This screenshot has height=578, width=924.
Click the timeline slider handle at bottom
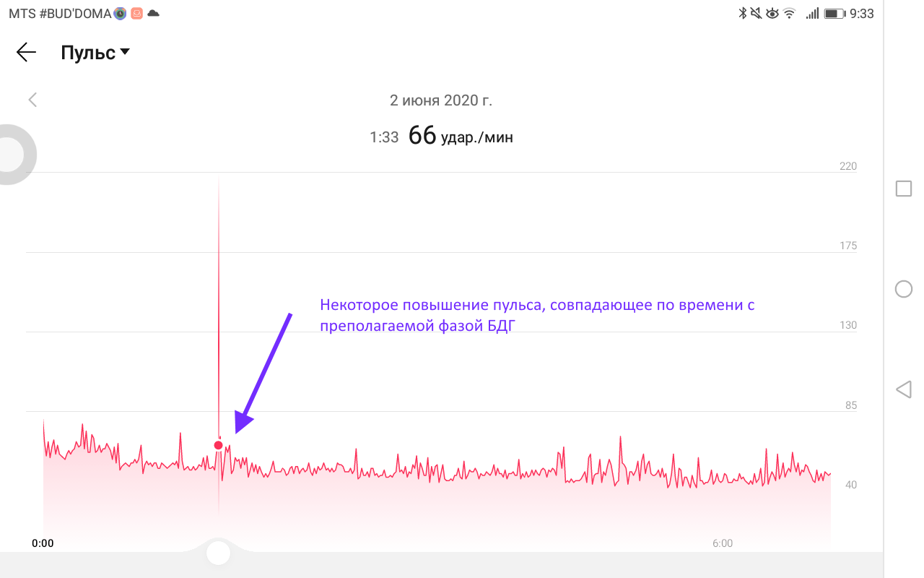click(218, 553)
